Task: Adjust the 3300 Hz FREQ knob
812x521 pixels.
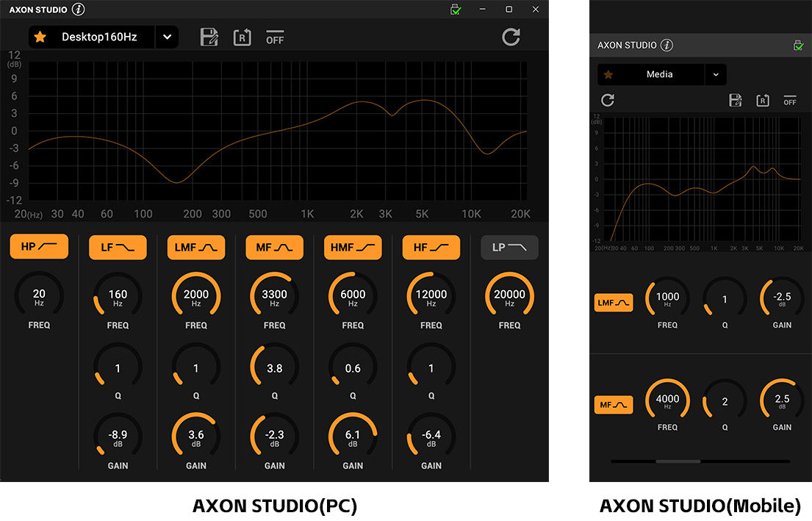Action: (x=274, y=295)
